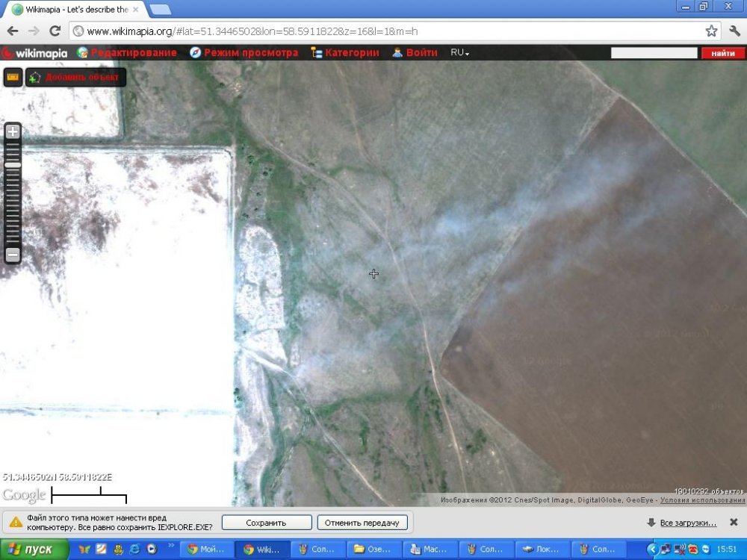The height and width of the screenshot is (560, 747).
Task: Click the yellow ruler measure icon
Action: coord(13,77)
